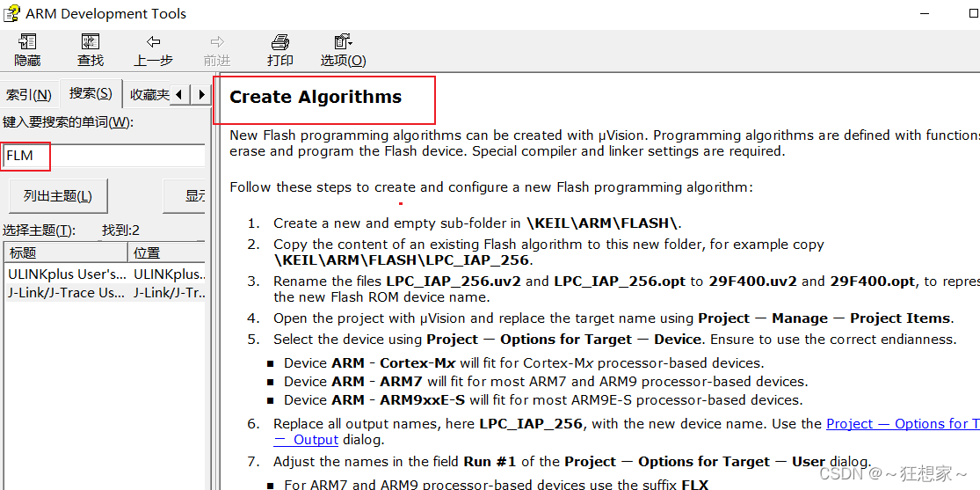Viewport: 980px width, 490px height.
Task: Open the Project — Options for Target link
Action: [903, 424]
